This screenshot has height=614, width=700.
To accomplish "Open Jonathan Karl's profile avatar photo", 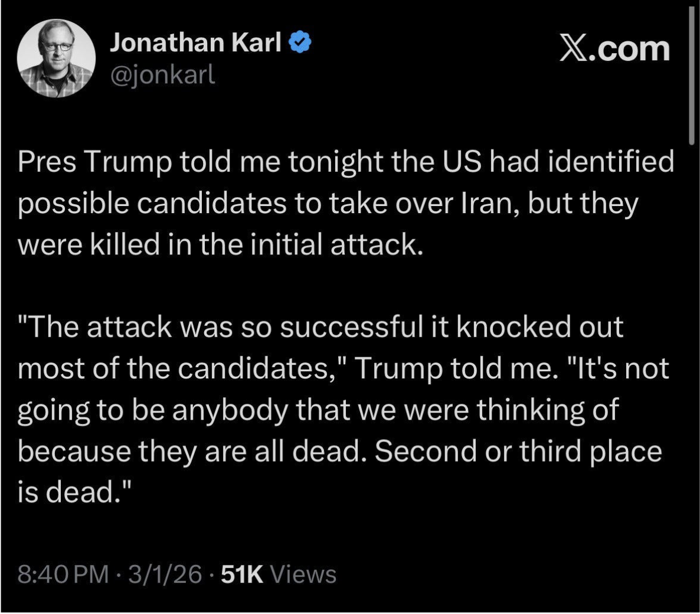I will (56, 59).
